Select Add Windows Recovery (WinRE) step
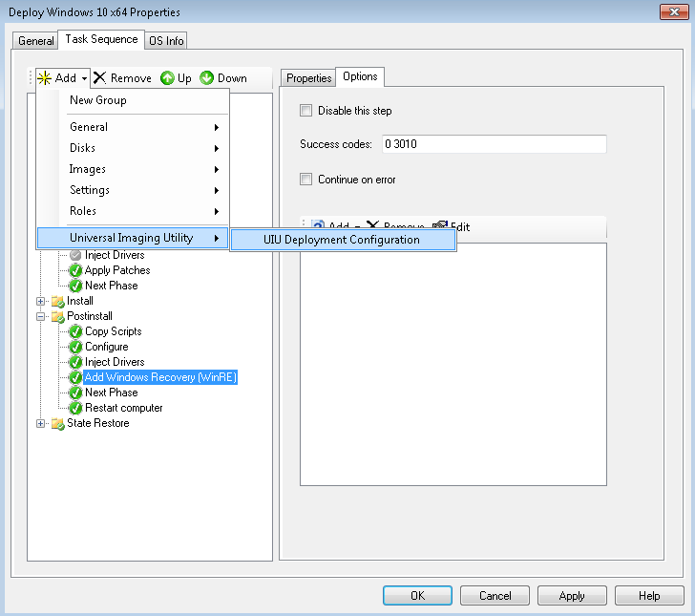Image resolution: width=695 pixels, height=616 pixels. (x=160, y=377)
